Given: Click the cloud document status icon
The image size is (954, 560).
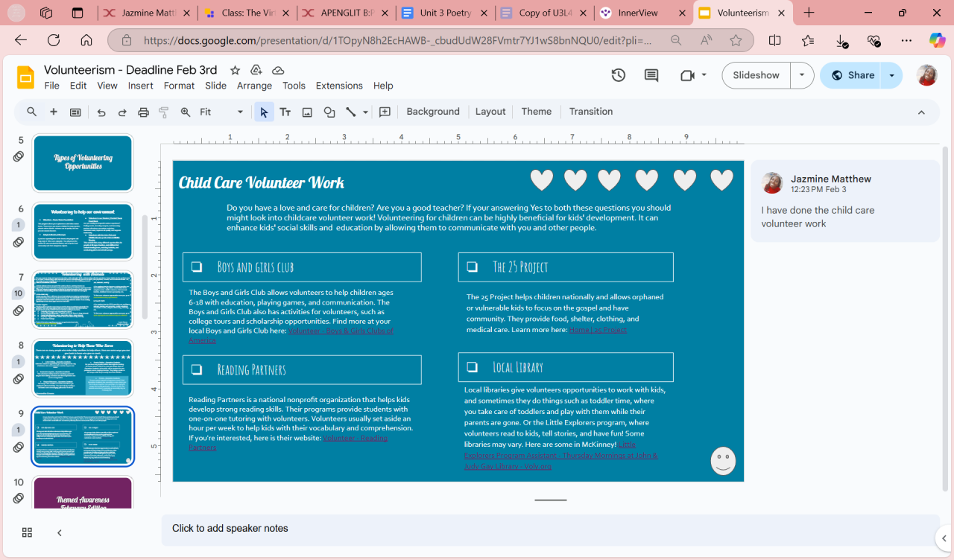Looking at the screenshot, I should [x=278, y=70].
